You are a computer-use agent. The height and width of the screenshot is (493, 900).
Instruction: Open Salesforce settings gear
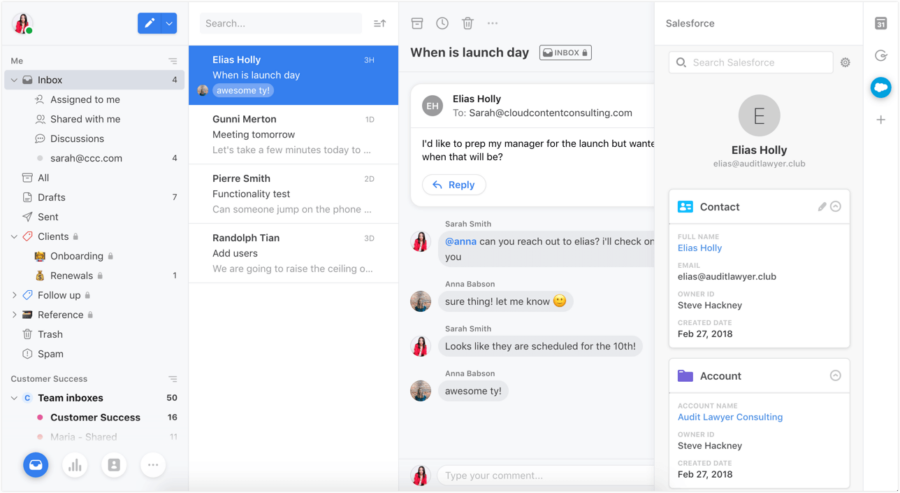[845, 63]
